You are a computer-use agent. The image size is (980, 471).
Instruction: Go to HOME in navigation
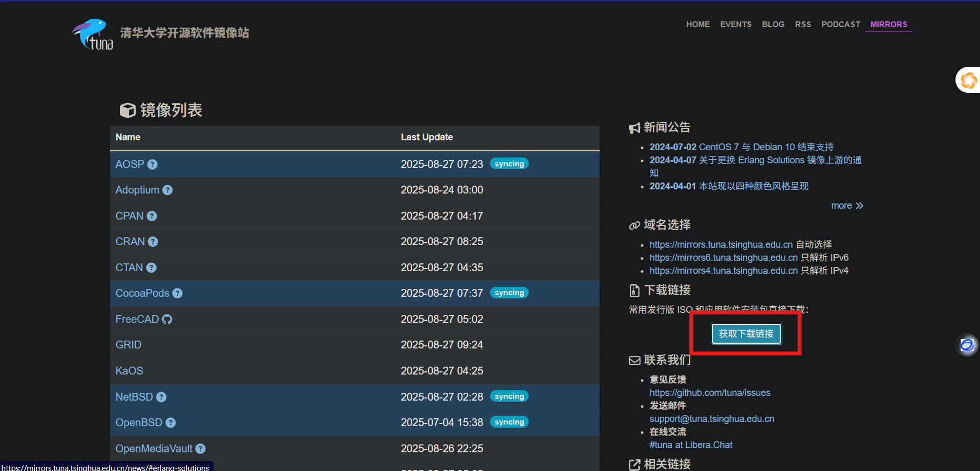[698, 25]
